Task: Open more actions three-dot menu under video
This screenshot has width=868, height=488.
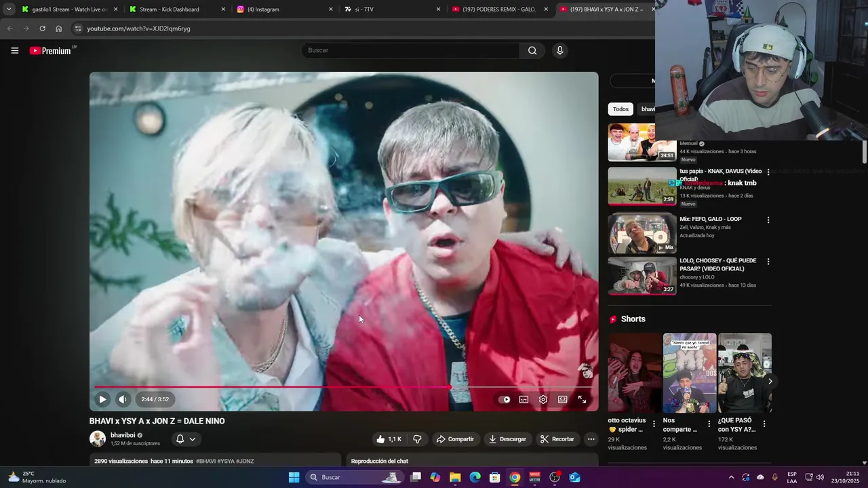Action: [x=591, y=439]
